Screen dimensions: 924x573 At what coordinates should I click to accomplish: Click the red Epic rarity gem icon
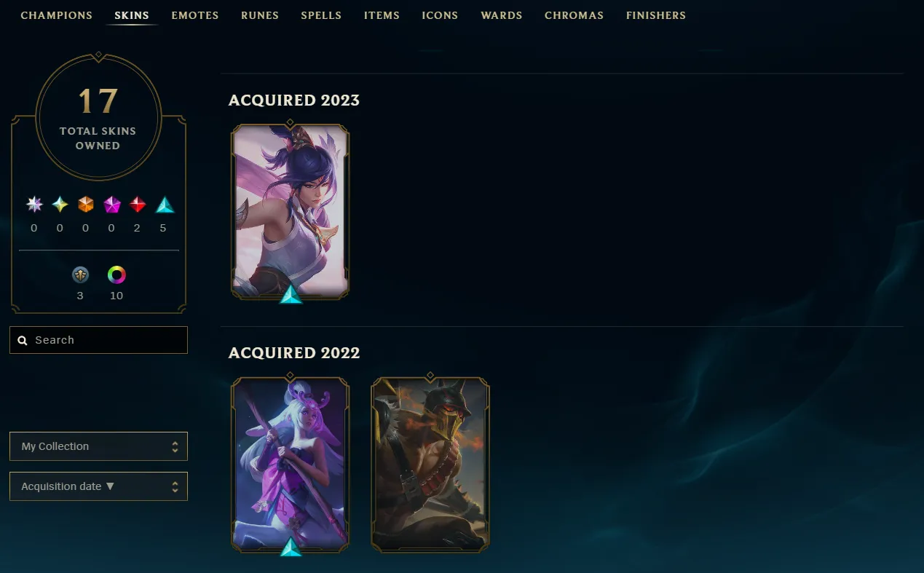pyautogui.click(x=138, y=205)
